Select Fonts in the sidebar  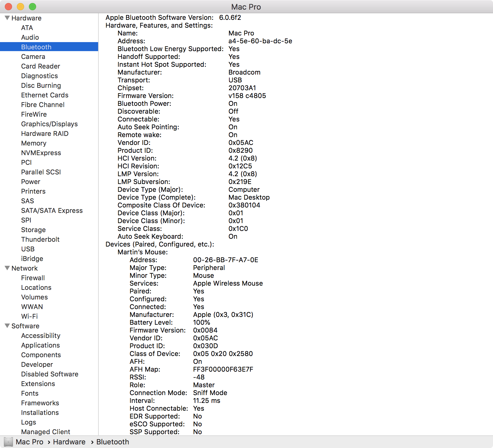tap(30, 393)
